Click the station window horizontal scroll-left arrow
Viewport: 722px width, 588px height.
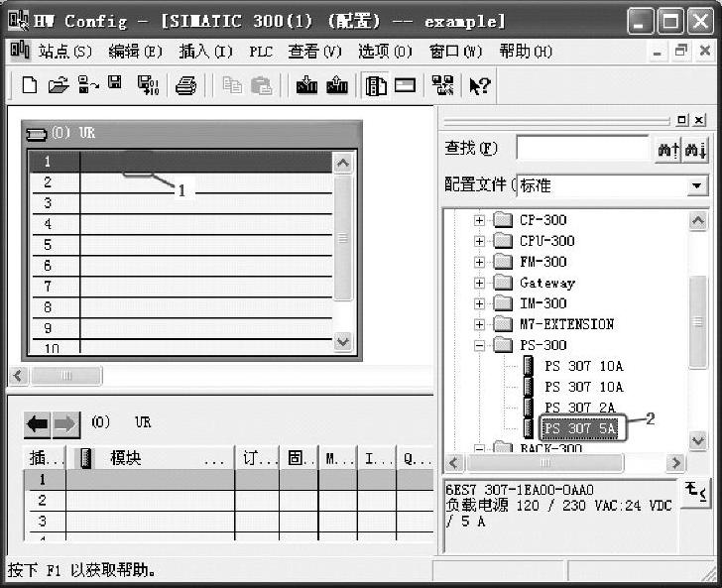point(19,376)
